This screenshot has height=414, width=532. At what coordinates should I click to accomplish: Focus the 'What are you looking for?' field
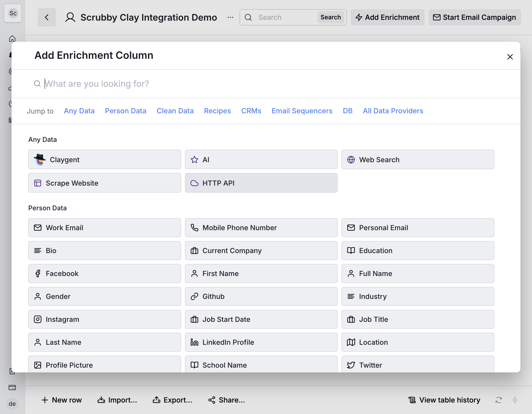click(x=266, y=84)
